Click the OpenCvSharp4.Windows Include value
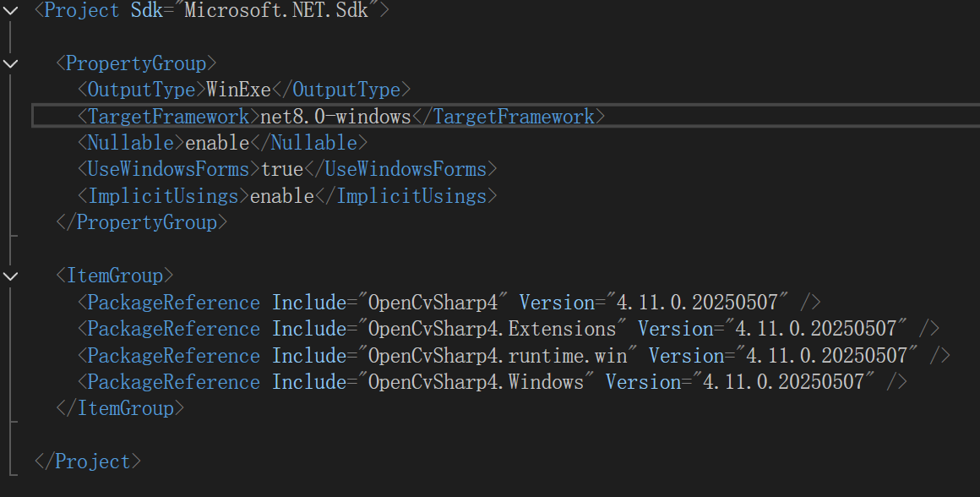Viewport: 980px width, 497px height. point(476,382)
